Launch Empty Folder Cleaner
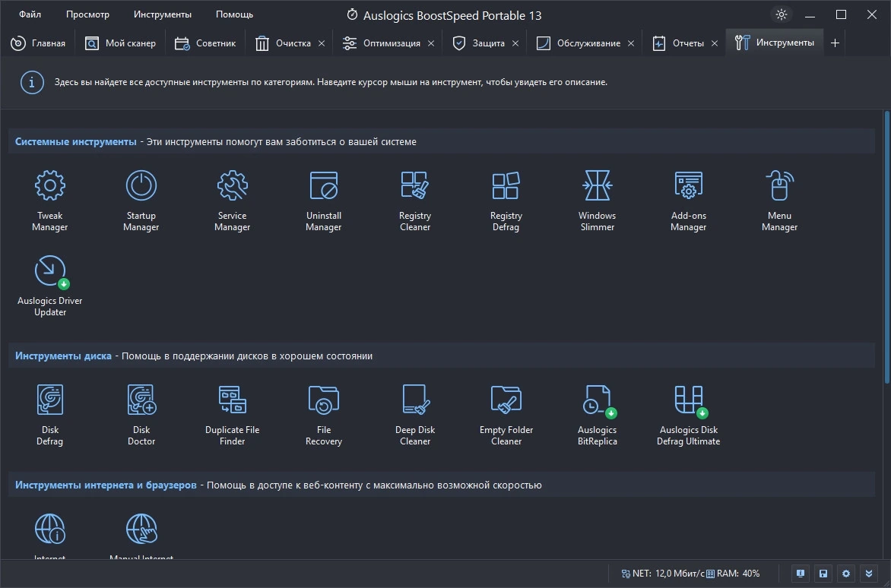The image size is (891, 588). pos(506,415)
